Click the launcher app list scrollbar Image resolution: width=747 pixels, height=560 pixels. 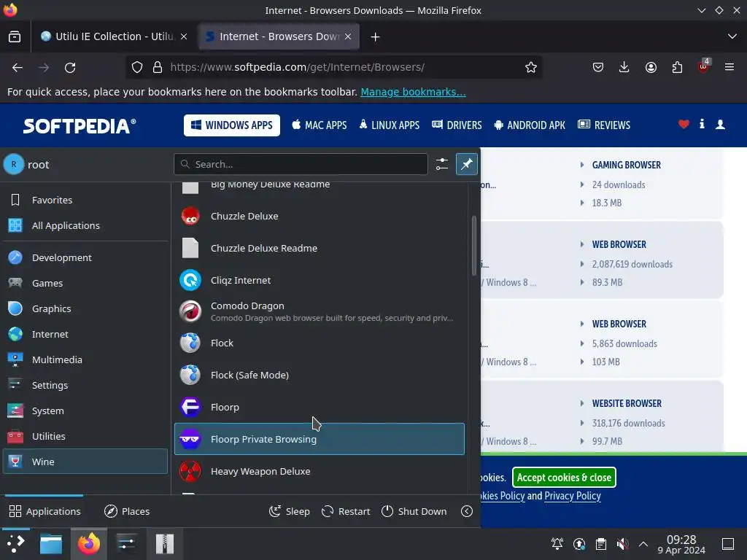pos(474,246)
